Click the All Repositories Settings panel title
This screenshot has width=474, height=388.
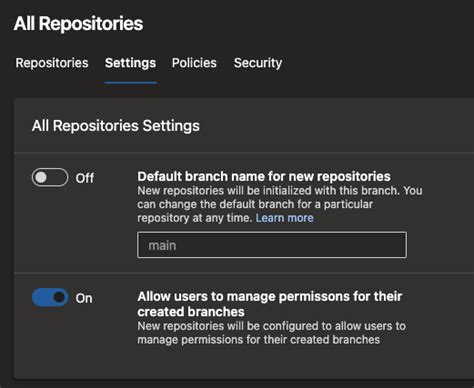coord(116,126)
